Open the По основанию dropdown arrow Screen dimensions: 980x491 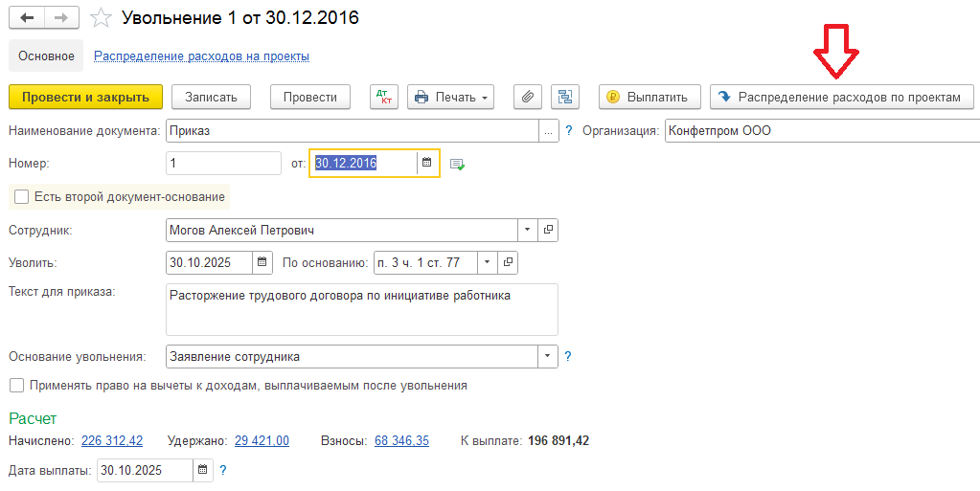click(488, 262)
